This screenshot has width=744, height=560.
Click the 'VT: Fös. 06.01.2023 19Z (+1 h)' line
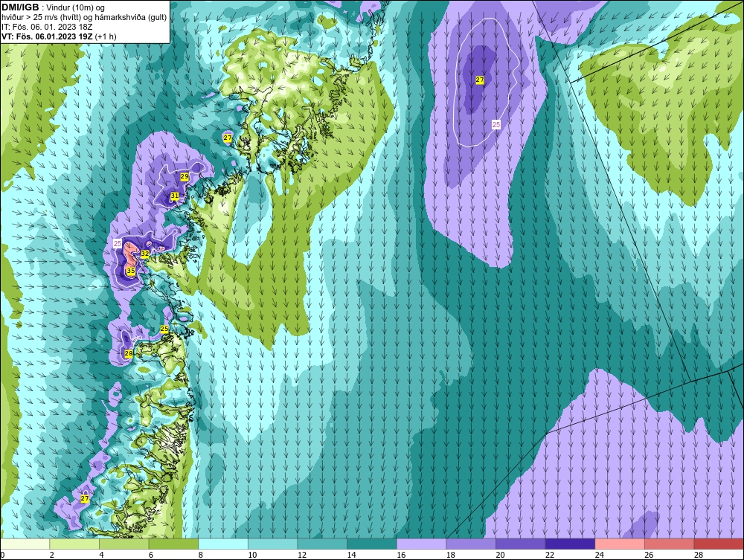(59, 36)
